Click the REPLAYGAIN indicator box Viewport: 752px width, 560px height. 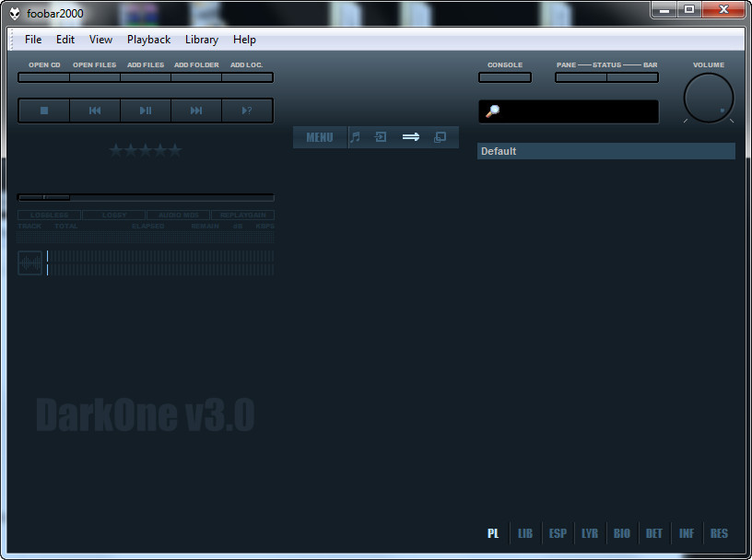(x=243, y=216)
